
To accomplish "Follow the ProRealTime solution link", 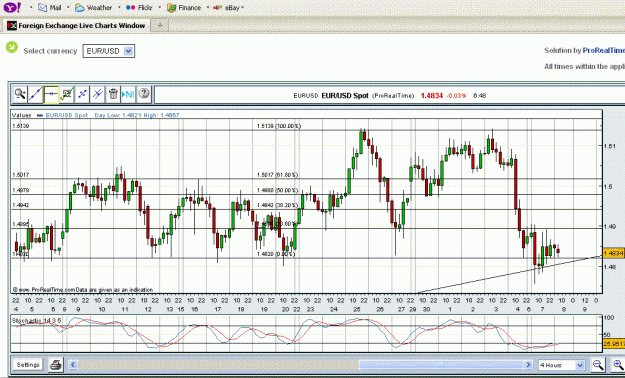I will [603, 50].
